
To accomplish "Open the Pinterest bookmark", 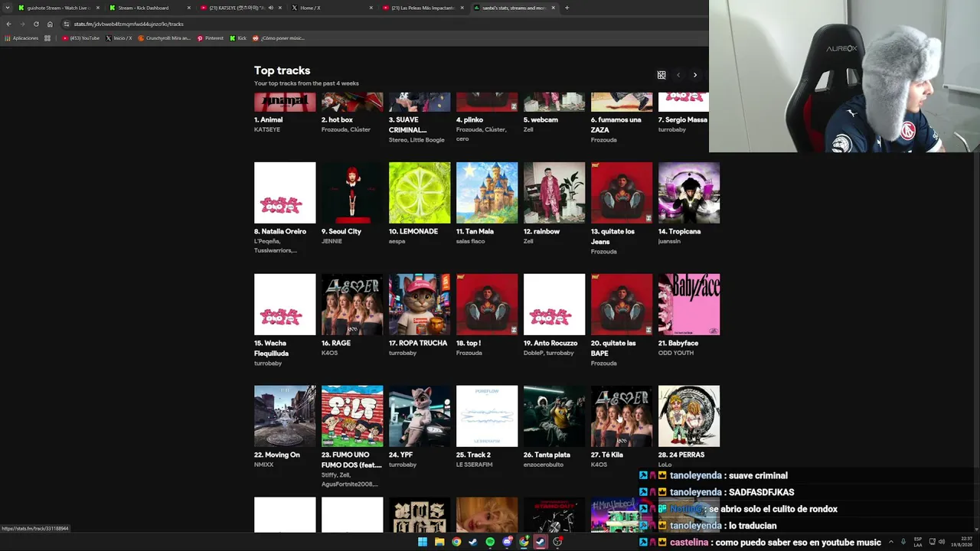I will 210,38.
